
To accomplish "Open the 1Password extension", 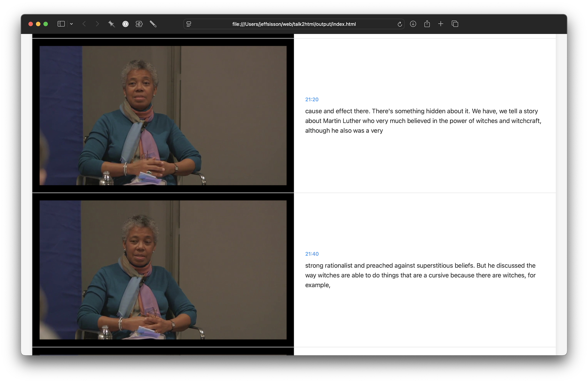I will [126, 24].
